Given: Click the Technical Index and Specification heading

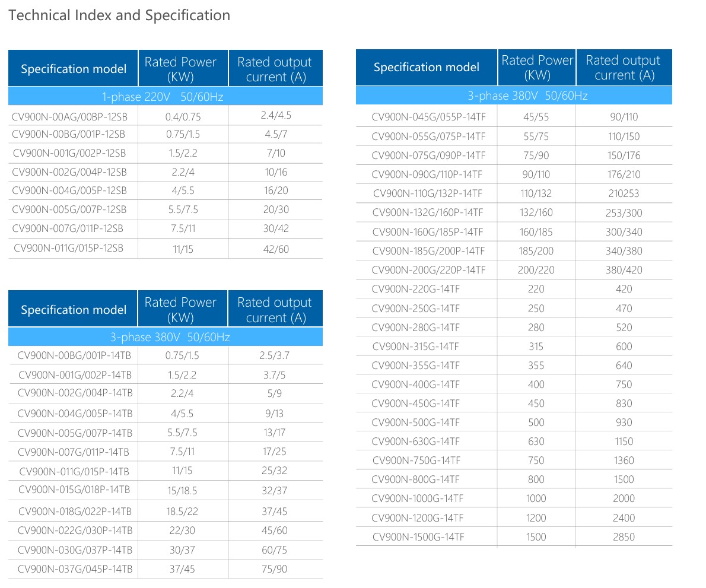Looking at the screenshot, I should [119, 15].
